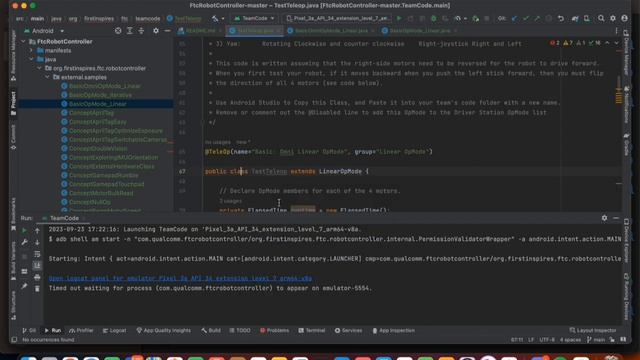Click UTF-8 encoding in the status bar
Image resolution: width=640 pixels, height=360 pixels.
pos(547,340)
